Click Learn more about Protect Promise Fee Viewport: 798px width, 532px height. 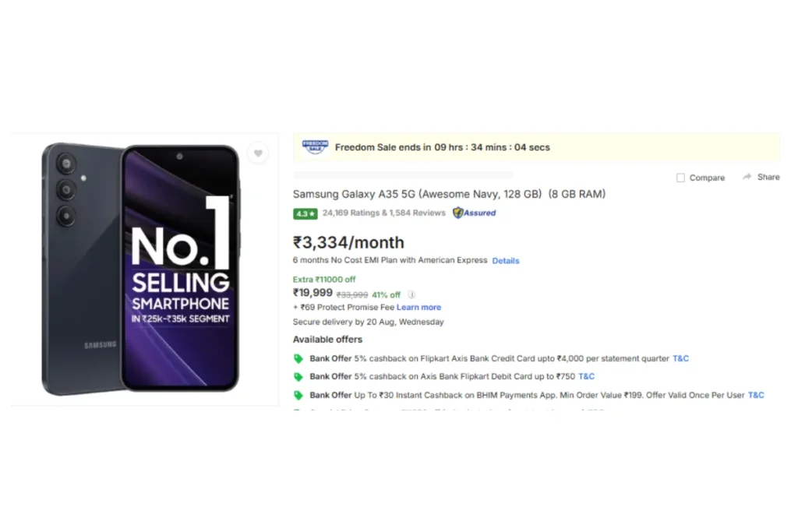click(418, 307)
